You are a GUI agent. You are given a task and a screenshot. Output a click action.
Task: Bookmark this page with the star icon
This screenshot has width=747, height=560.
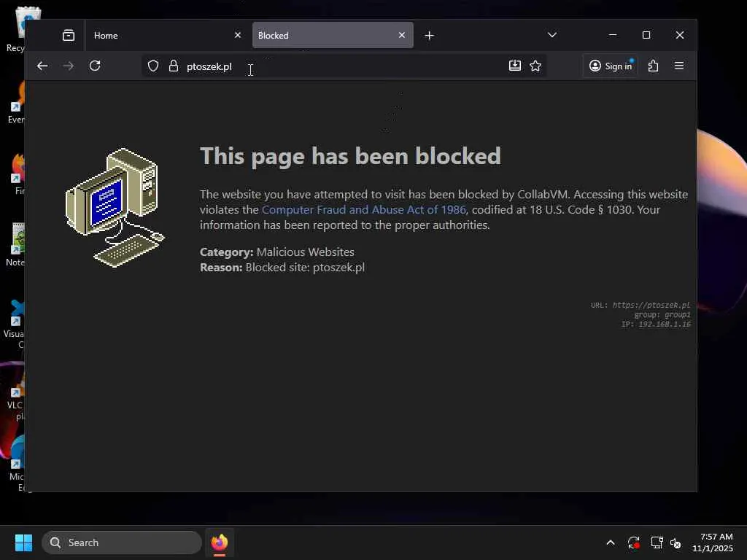tap(535, 66)
